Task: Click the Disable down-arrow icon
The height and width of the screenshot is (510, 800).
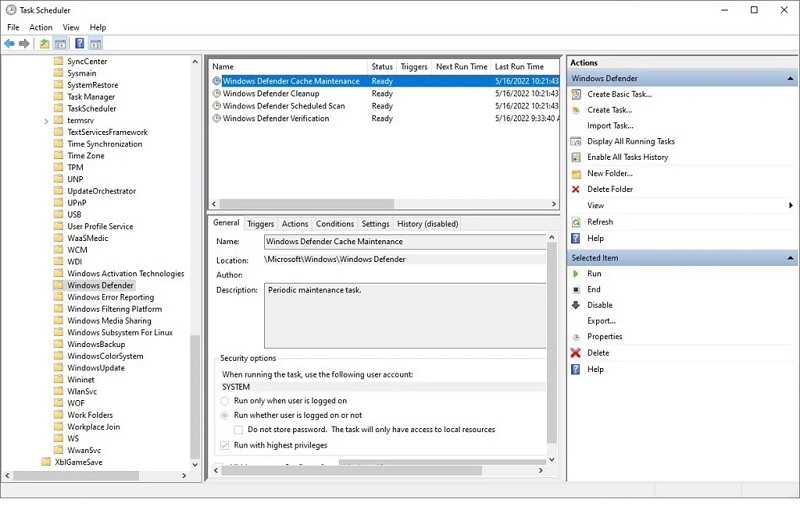Action: click(576, 305)
